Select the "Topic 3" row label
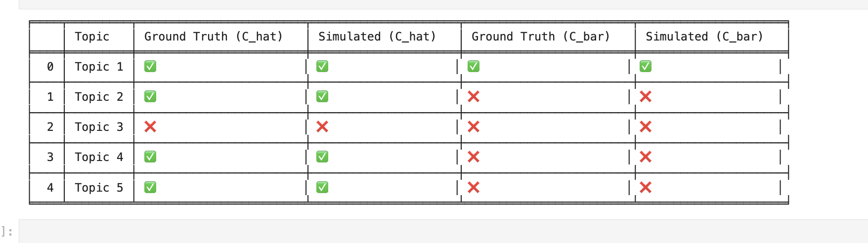Image resolution: width=868 pixels, height=243 pixels. click(x=99, y=127)
